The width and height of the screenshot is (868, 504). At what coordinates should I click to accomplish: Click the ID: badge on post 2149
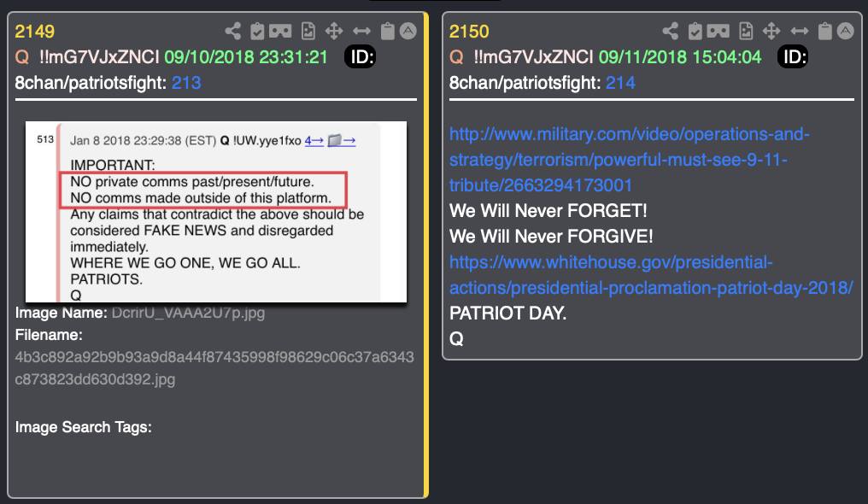361,56
